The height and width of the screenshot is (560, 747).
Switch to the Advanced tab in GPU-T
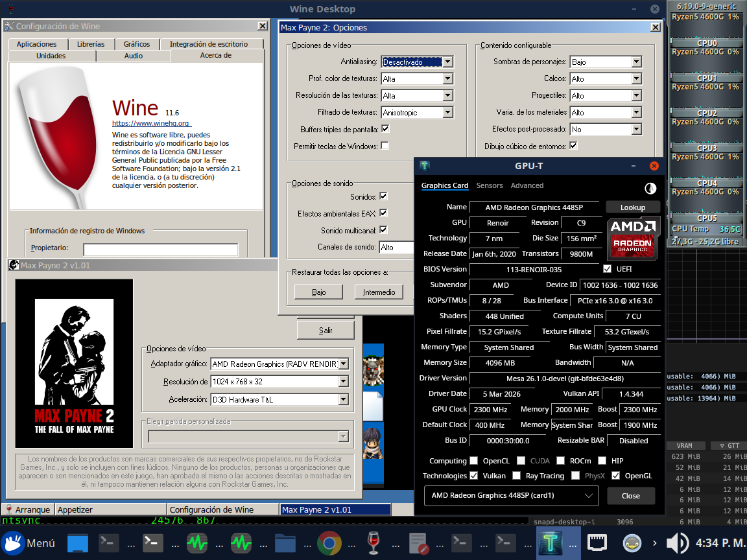(527, 185)
